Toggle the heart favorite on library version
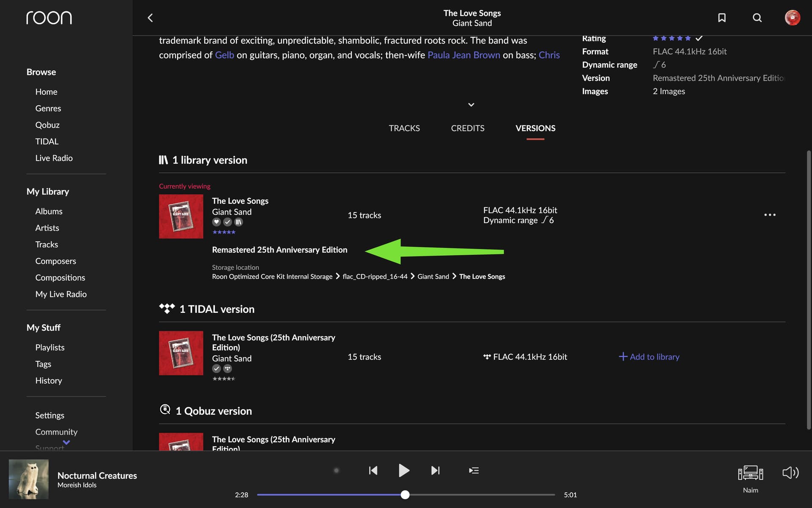 pos(217,222)
